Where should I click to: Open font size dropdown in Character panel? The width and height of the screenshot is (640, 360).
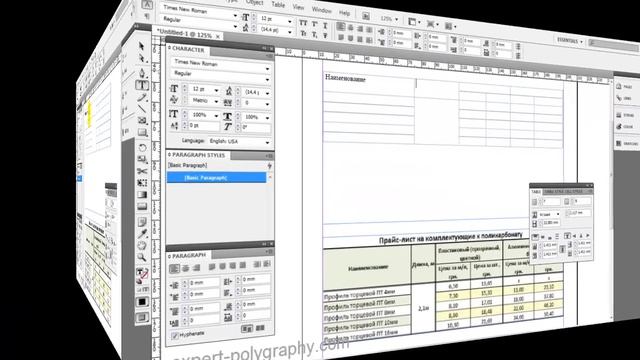[216, 90]
